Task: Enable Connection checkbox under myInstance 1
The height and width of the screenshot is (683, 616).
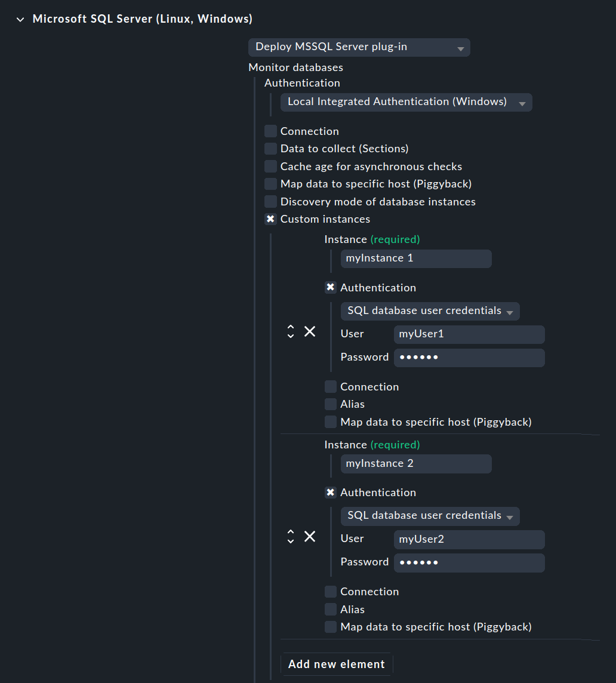Action: [331, 387]
